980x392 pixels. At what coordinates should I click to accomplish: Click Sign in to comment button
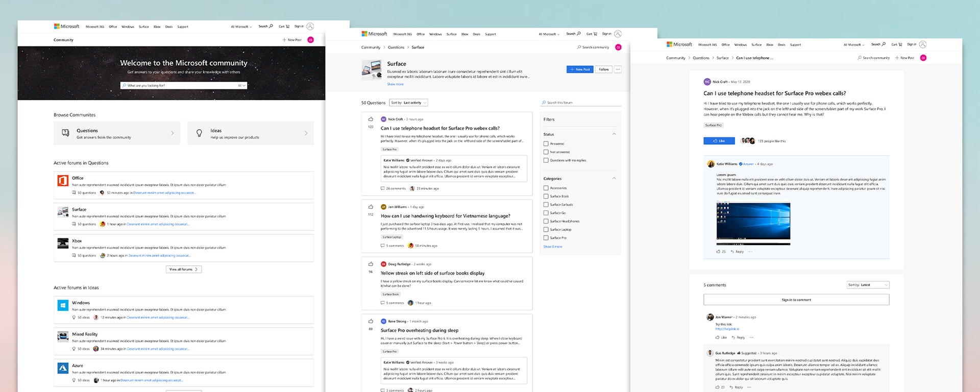point(796,300)
